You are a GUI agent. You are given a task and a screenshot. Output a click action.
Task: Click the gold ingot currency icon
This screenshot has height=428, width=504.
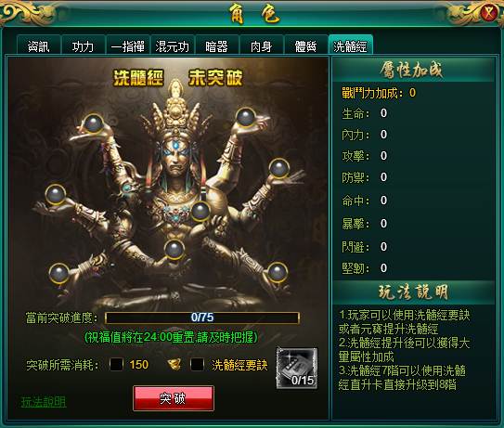pos(174,364)
